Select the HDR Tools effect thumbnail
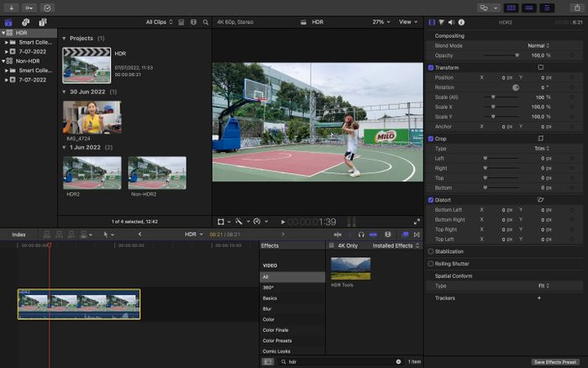This screenshot has width=588, height=368. pyautogui.click(x=350, y=268)
